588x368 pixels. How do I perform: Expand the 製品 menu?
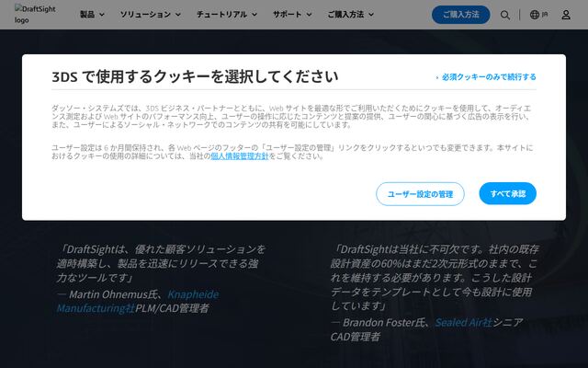(92, 15)
